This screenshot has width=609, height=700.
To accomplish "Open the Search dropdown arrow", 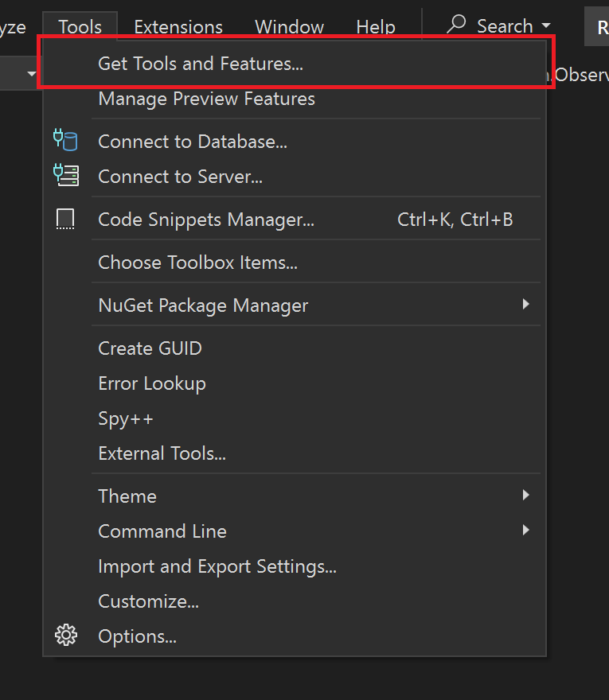I will [546, 26].
